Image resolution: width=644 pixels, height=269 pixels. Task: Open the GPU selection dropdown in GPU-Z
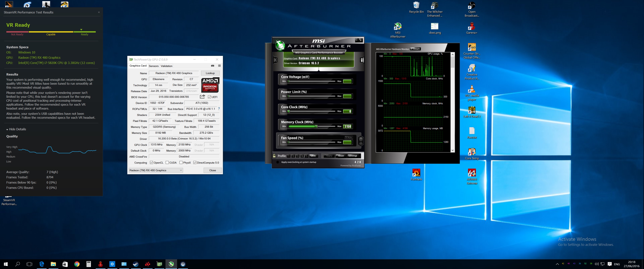(x=156, y=170)
